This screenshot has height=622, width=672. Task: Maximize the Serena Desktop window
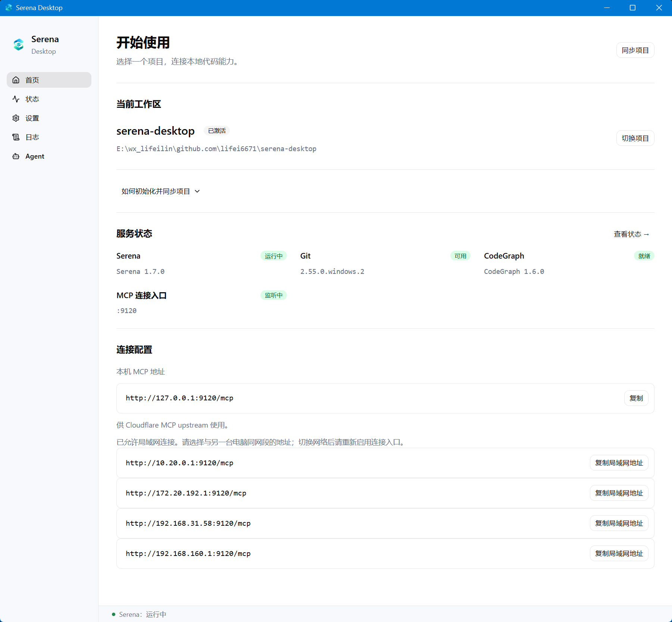point(632,8)
